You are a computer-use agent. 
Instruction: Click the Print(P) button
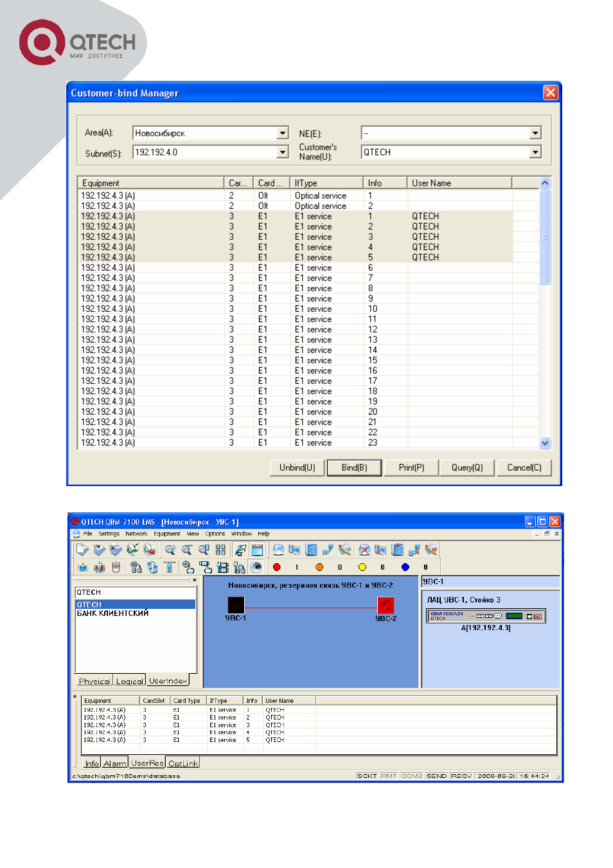click(411, 467)
